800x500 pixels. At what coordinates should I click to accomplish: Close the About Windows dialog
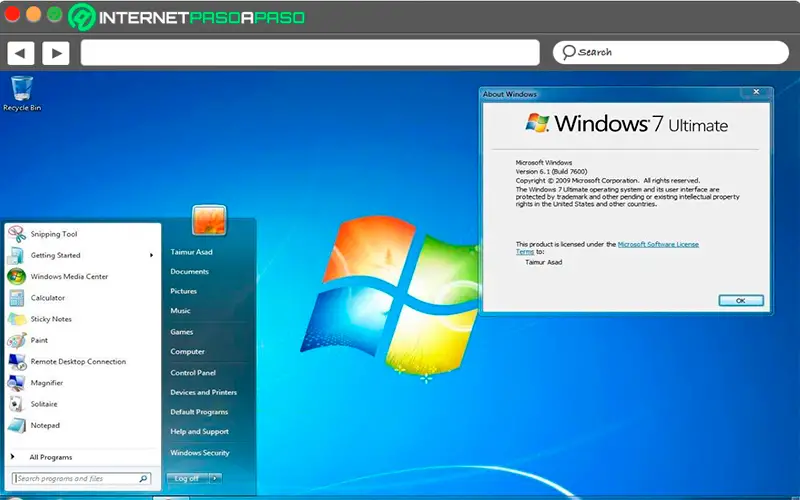click(x=756, y=92)
